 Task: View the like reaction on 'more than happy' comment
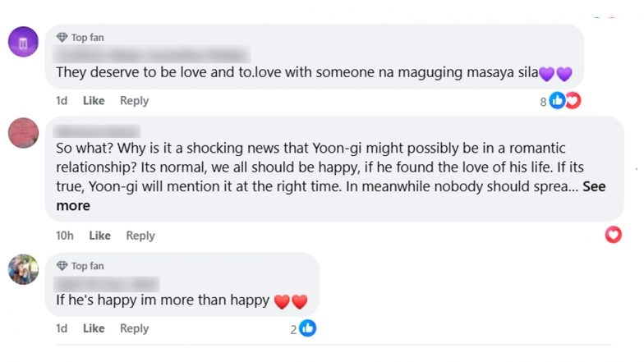point(307,328)
